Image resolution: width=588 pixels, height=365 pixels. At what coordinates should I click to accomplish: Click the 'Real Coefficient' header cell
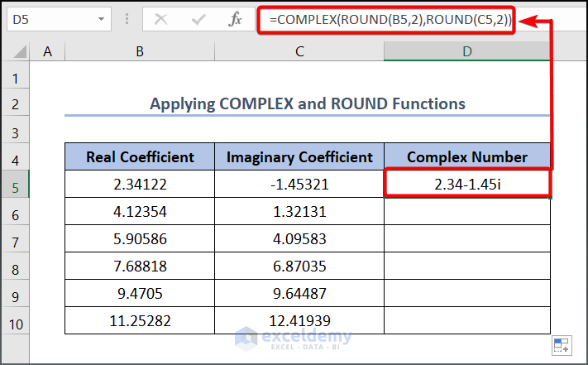pos(140,156)
